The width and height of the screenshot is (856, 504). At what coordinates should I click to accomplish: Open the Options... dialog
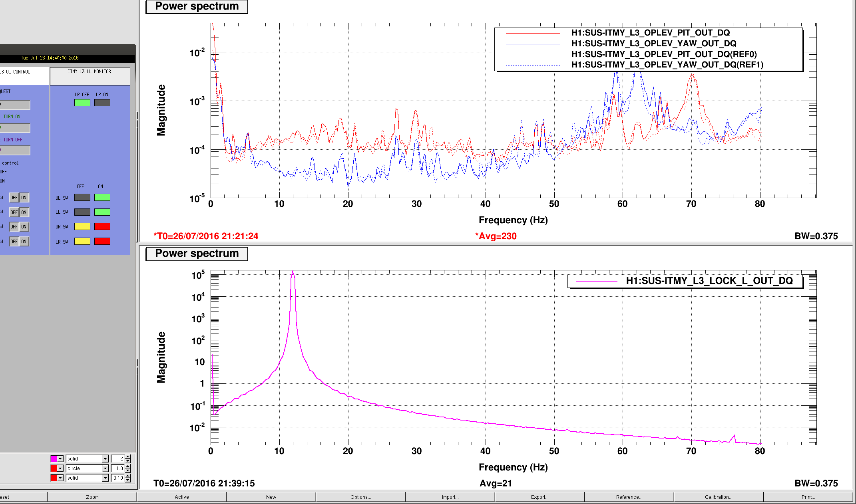[361, 497]
